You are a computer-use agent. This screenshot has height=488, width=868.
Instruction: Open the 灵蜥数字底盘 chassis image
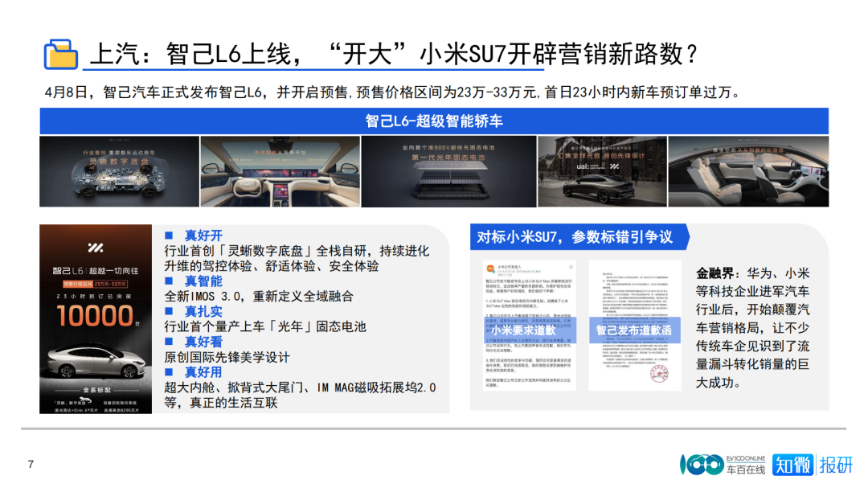click(119, 172)
